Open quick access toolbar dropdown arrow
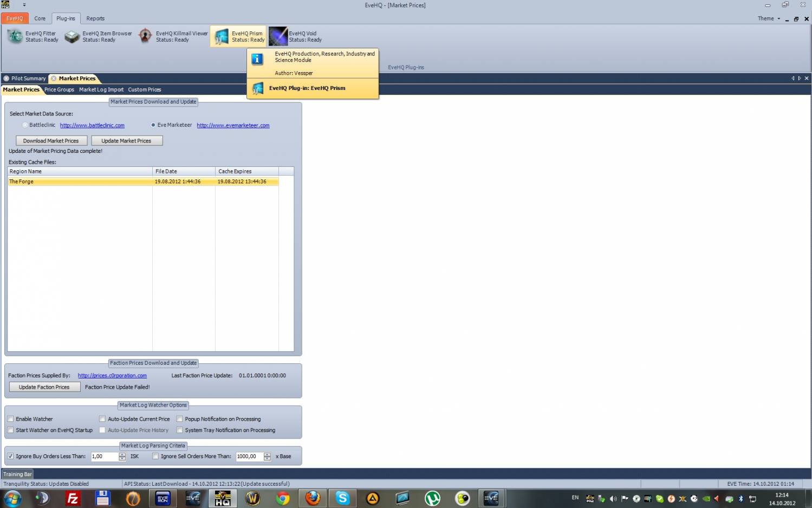The height and width of the screenshot is (508, 812). coord(24,5)
